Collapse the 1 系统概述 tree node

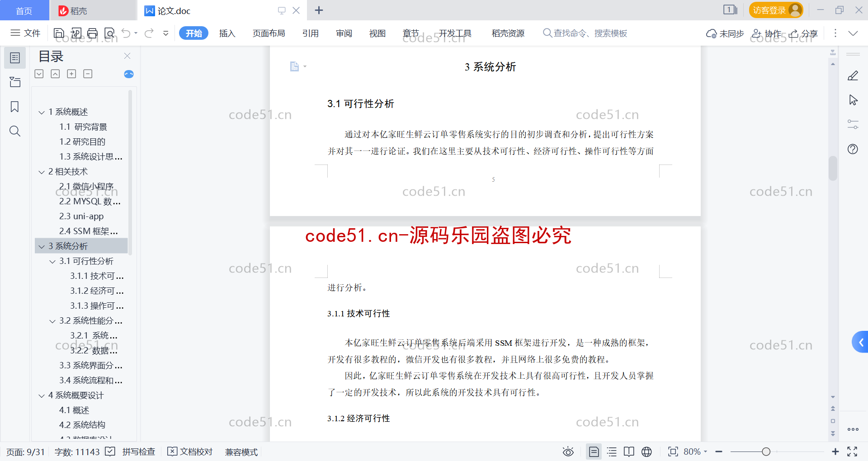[42, 112]
